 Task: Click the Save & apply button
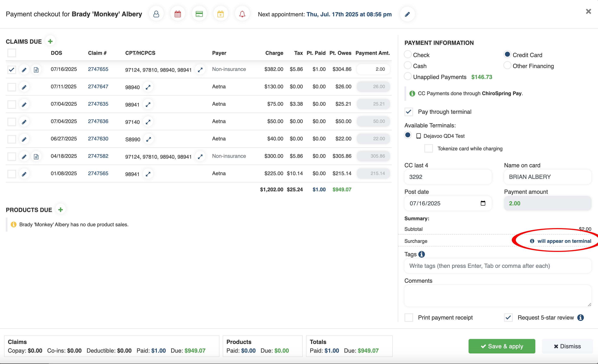click(501, 346)
